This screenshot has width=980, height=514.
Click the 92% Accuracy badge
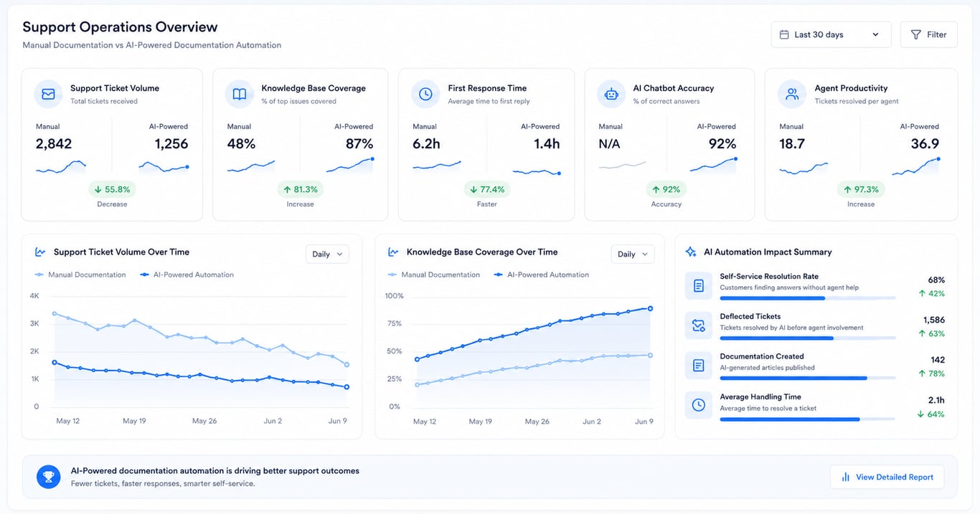coord(666,190)
